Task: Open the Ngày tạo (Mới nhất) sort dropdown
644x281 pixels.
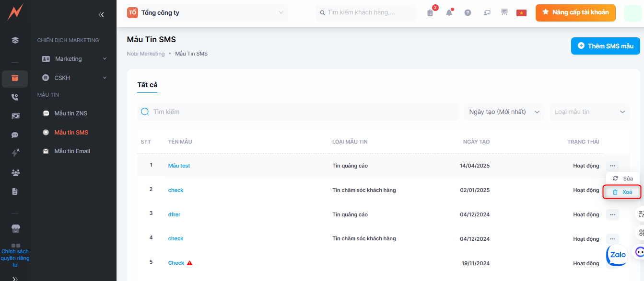Action: (x=503, y=112)
